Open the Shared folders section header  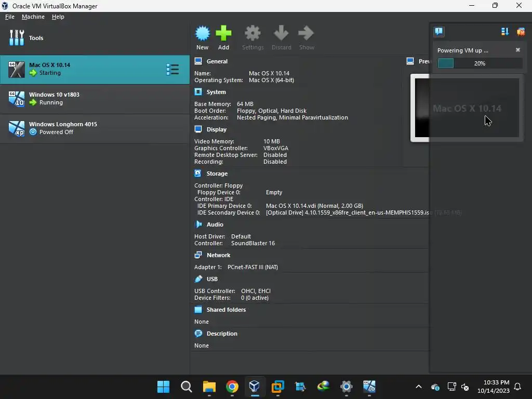tap(226, 310)
